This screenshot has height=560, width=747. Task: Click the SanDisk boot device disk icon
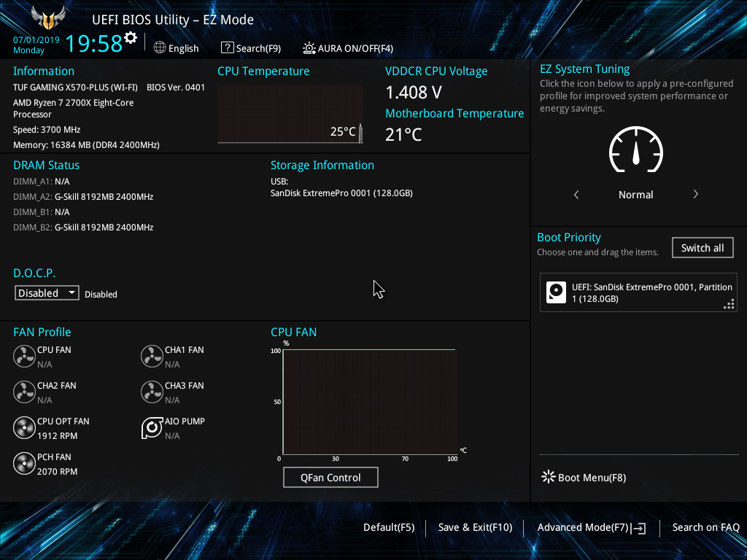[556, 292]
